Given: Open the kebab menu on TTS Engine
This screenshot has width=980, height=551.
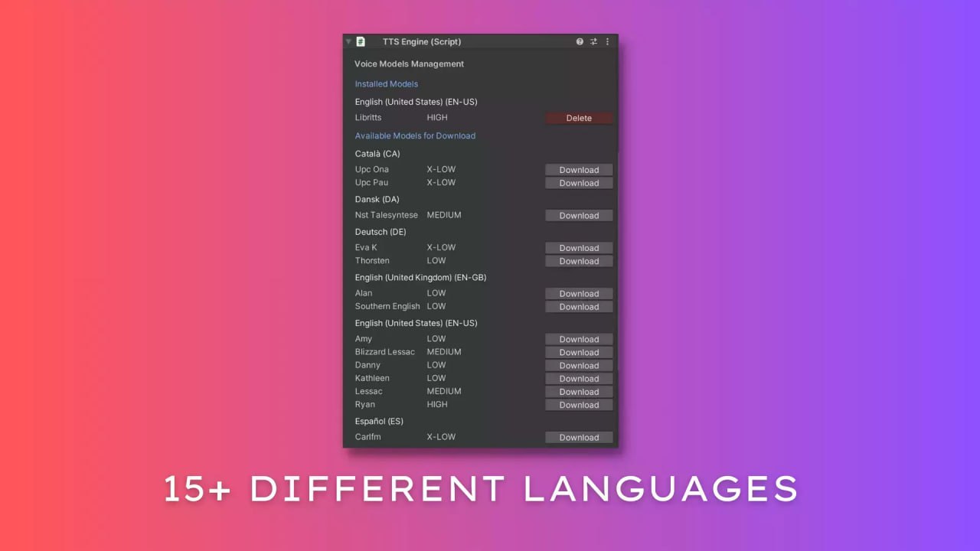Looking at the screenshot, I should (607, 41).
